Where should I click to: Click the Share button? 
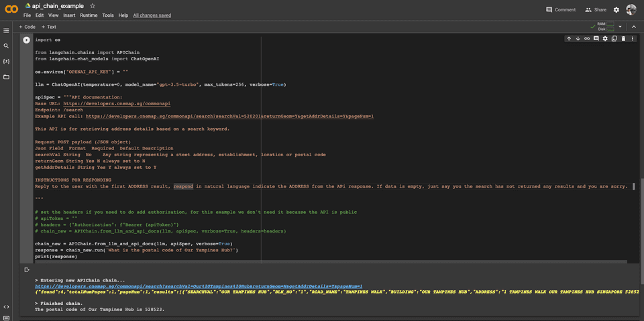coord(596,10)
